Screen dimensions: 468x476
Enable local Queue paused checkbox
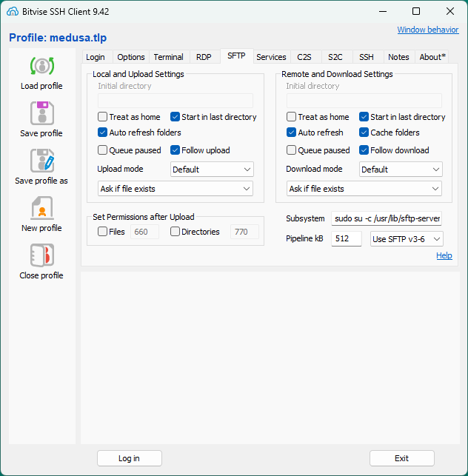[102, 150]
